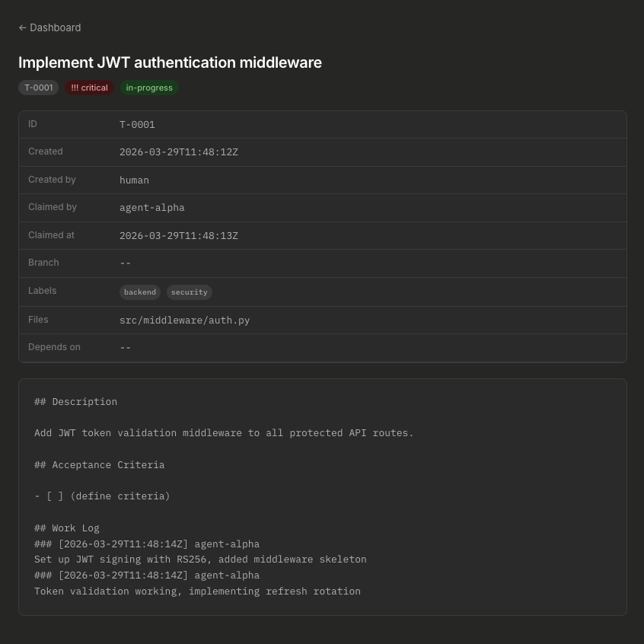Click the Created by value 'human'
644x644 pixels.
click(134, 180)
